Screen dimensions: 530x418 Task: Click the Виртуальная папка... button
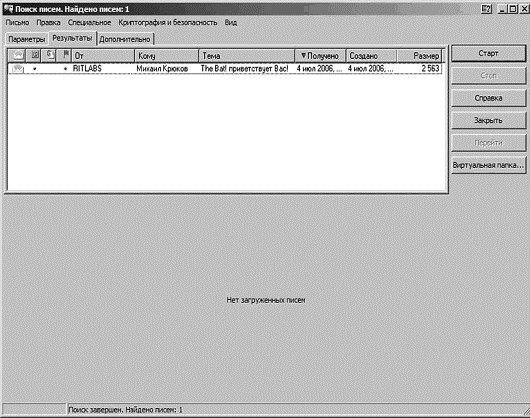(488, 165)
